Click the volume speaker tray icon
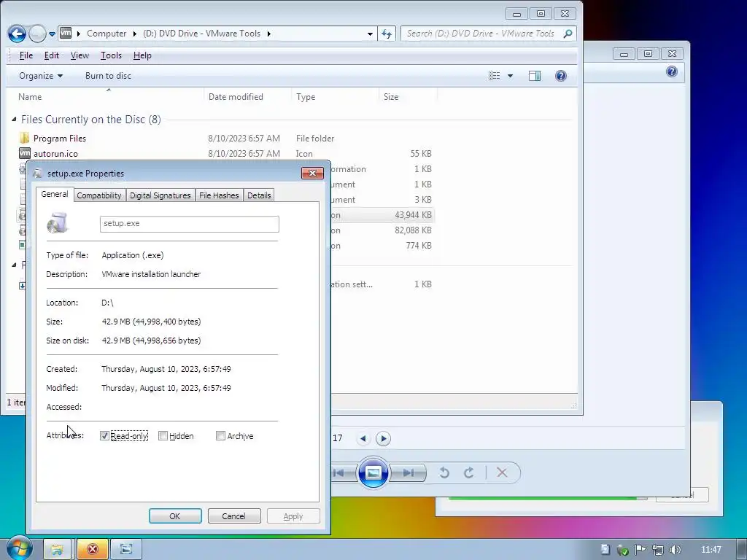 675,550
